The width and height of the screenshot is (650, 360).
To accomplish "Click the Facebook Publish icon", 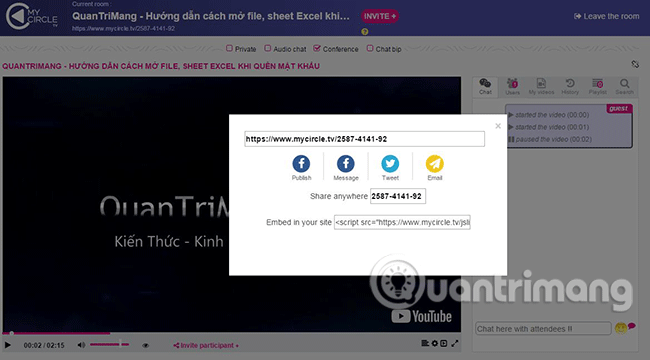I will [301, 163].
